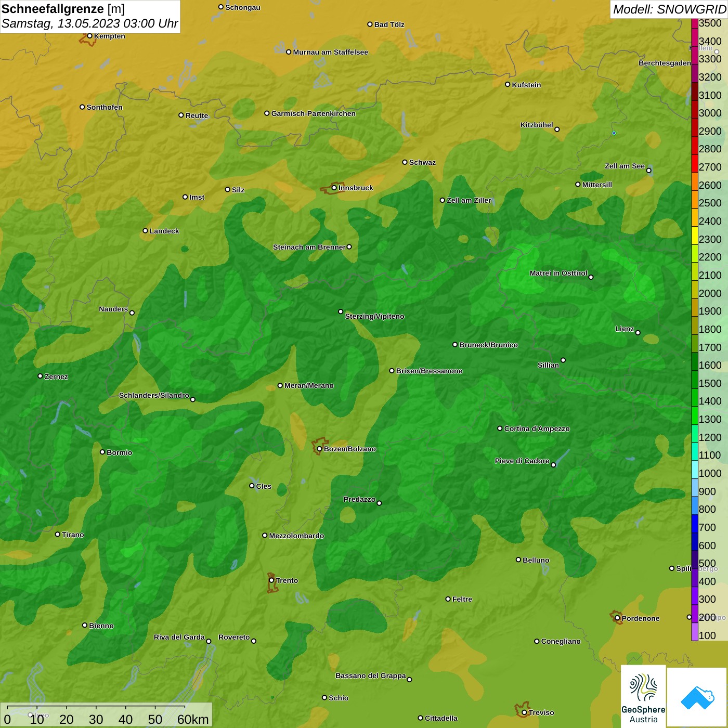Screen dimensions: 728x728
Task: Pick the Cortina d'Ampezzo marker
Action: [x=500, y=428]
